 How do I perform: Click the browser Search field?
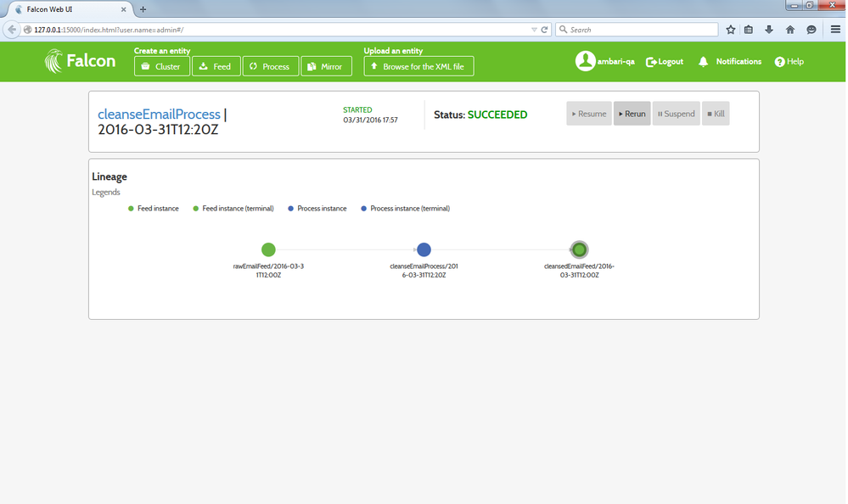(x=637, y=30)
